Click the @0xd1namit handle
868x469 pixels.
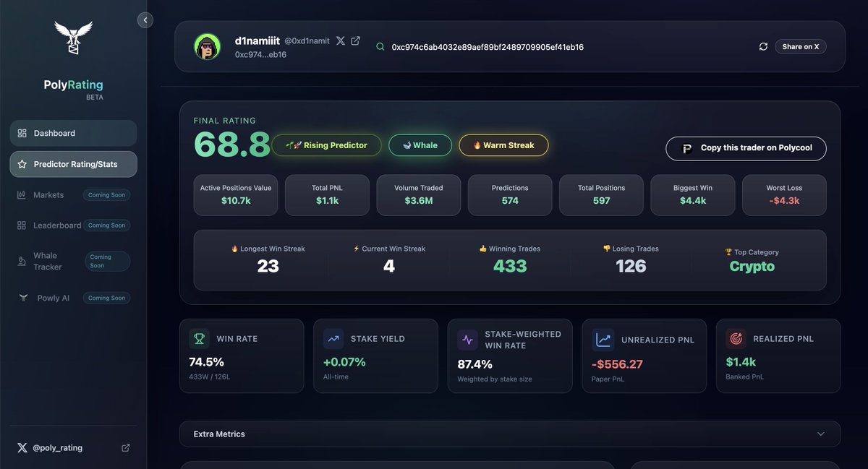(307, 42)
